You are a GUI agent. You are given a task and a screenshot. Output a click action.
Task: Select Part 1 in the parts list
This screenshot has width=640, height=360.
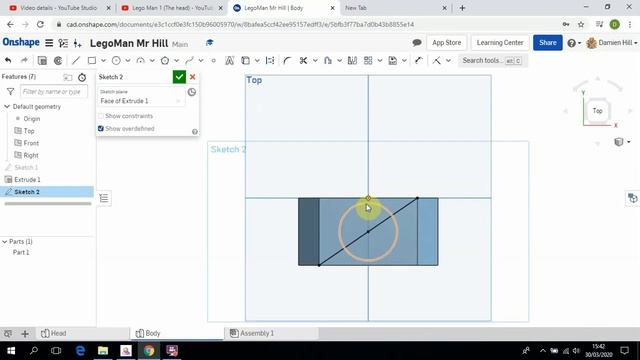(x=21, y=253)
